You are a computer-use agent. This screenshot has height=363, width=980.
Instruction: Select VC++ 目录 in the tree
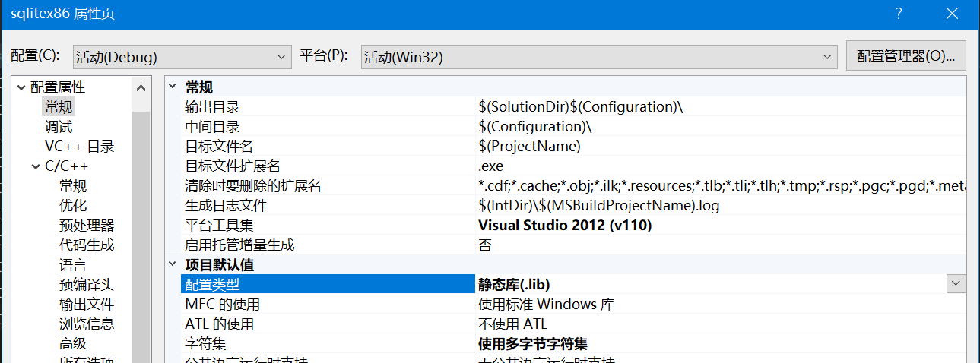pos(79,147)
